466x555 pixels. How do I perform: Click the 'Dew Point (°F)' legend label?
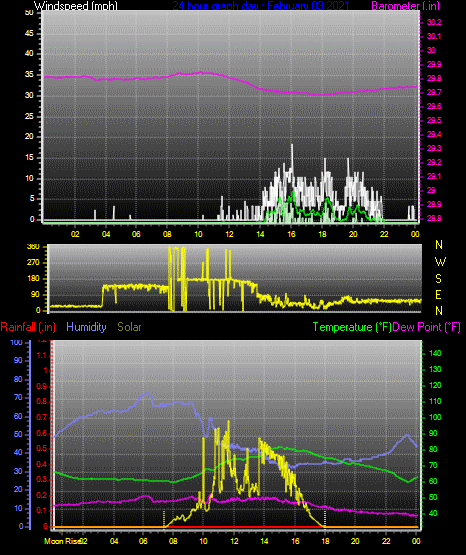click(427, 327)
